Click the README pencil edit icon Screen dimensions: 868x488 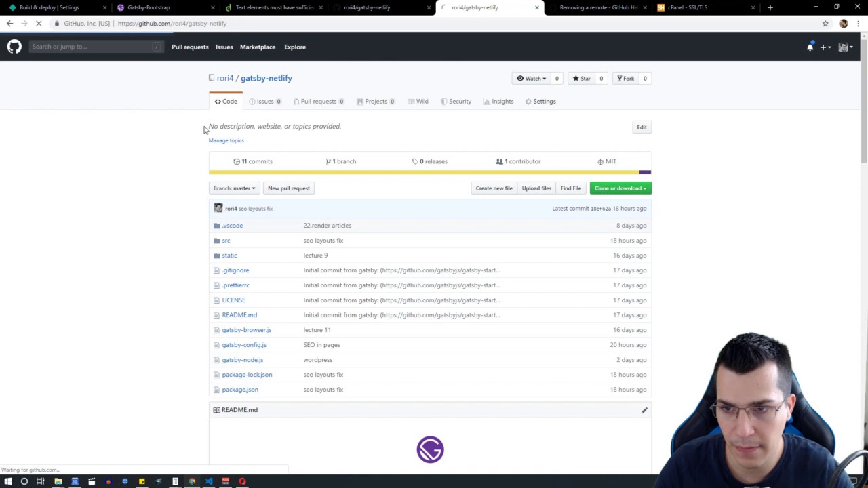point(644,410)
